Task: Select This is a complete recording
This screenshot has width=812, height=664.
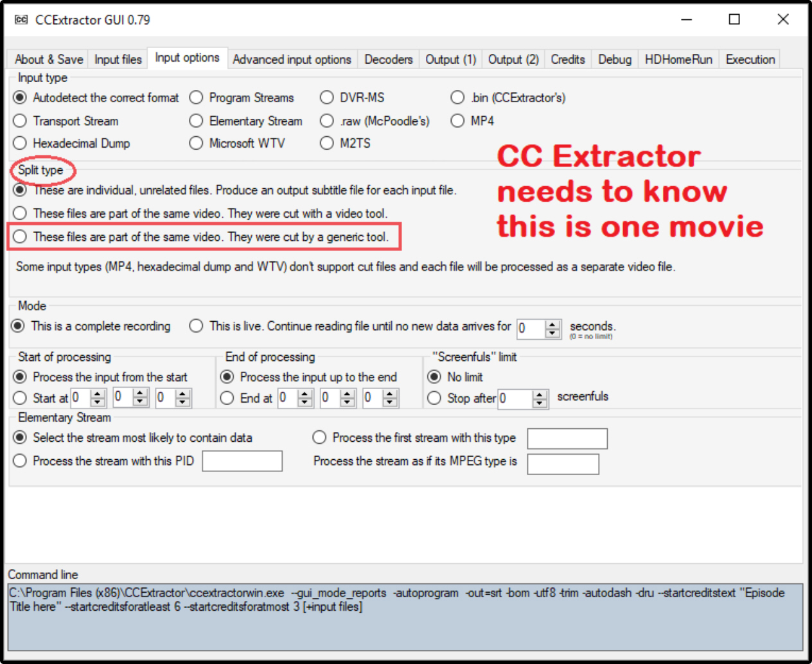Action: point(91,326)
